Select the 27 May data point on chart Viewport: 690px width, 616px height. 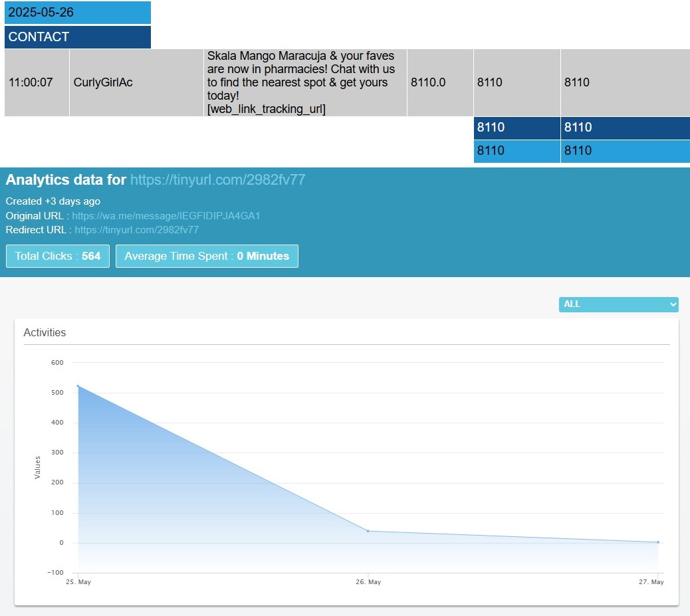tap(657, 542)
